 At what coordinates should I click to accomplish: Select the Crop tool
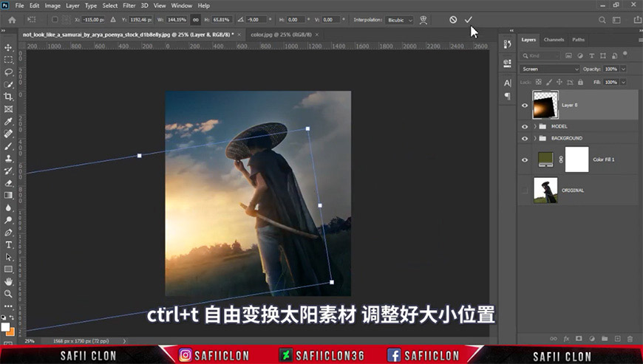click(8, 97)
